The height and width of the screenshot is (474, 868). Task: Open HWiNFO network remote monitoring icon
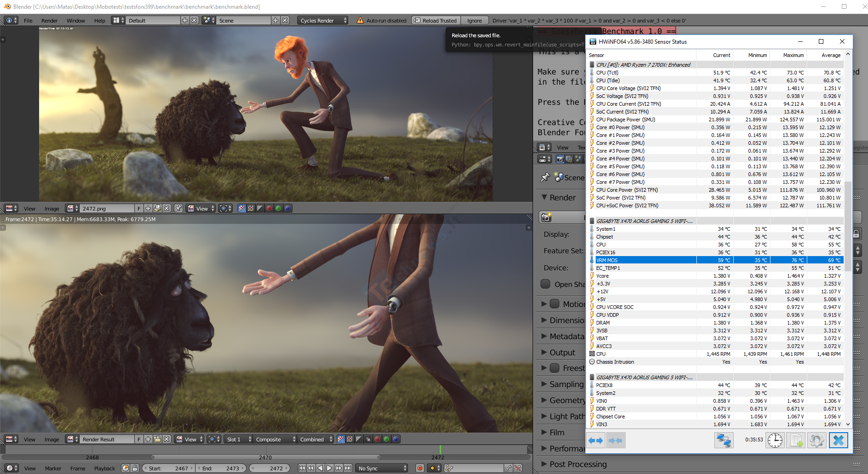click(724, 440)
